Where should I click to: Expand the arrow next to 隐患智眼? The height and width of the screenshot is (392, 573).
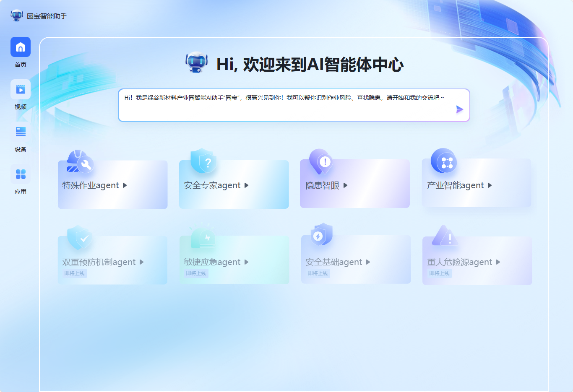coord(345,185)
